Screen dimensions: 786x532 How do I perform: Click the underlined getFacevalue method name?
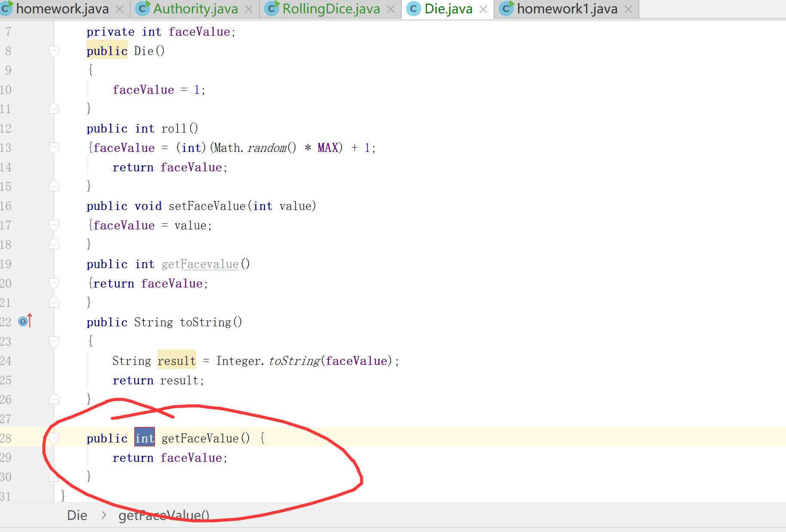tap(200, 264)
